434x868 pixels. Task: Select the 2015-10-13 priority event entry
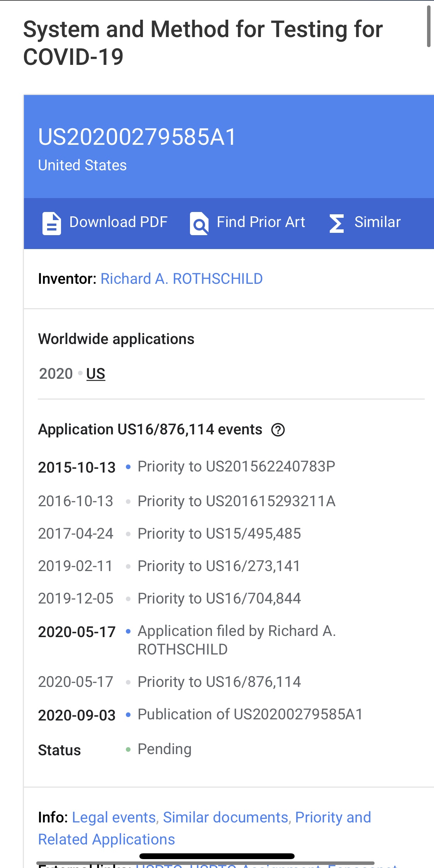pos(187,467)
